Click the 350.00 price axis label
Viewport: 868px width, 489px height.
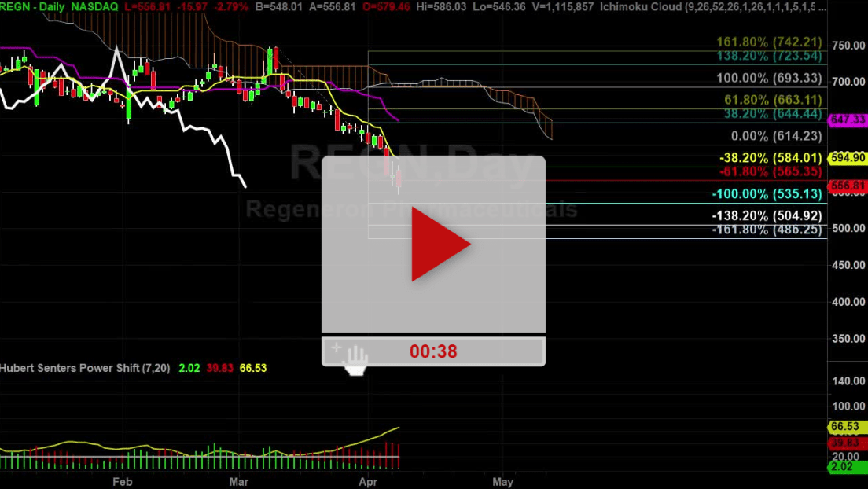click(x=848, y=338)
